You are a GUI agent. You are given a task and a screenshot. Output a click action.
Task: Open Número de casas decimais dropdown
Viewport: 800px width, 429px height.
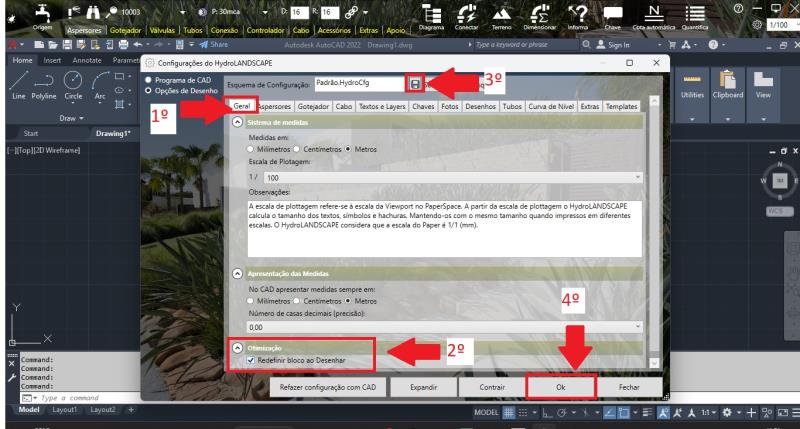445,327
